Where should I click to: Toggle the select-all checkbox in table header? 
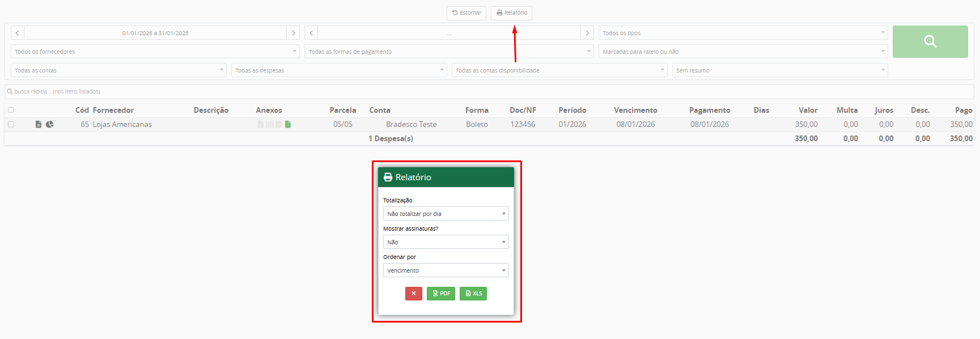click(x=11, y=110)
